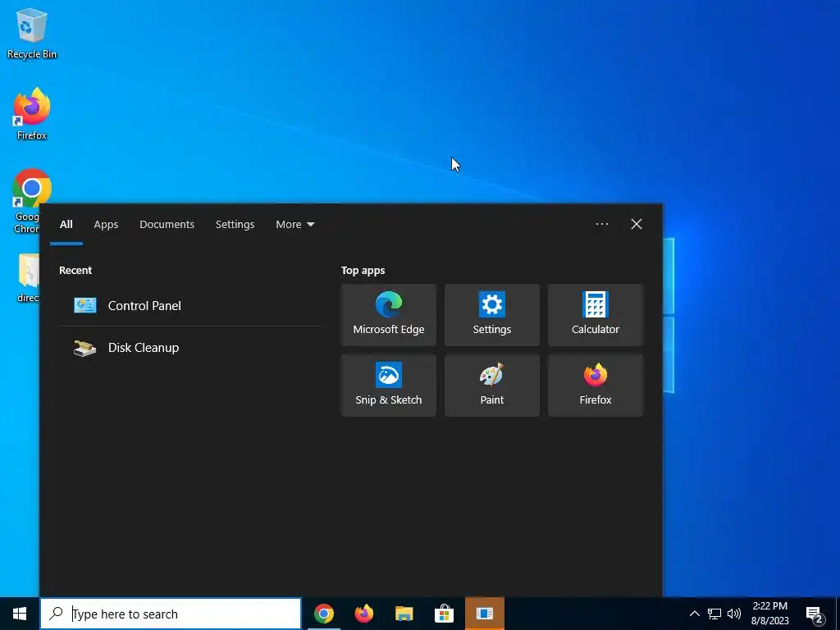Open the Firefox tile in Top apps
Screen dimensions: 840x630
coord(596,386)
